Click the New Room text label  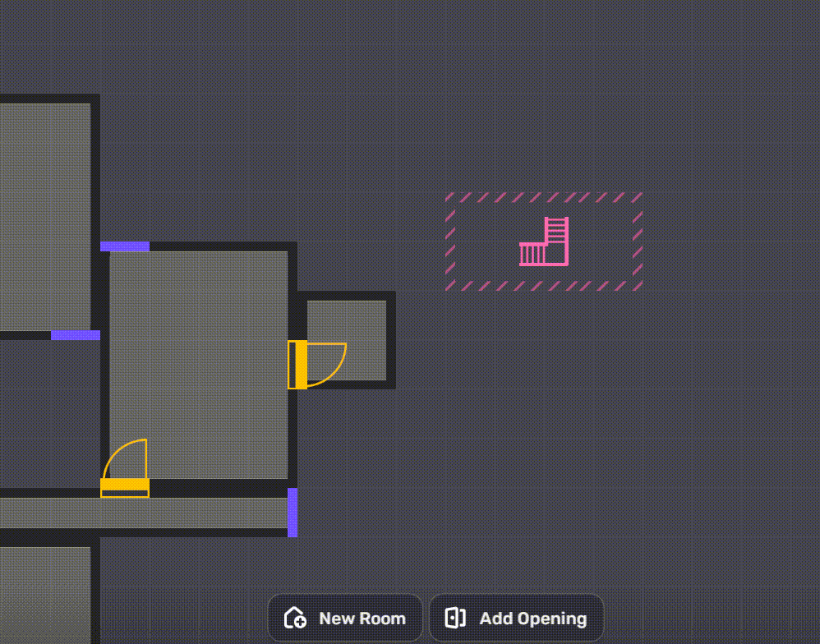(362, 619)
